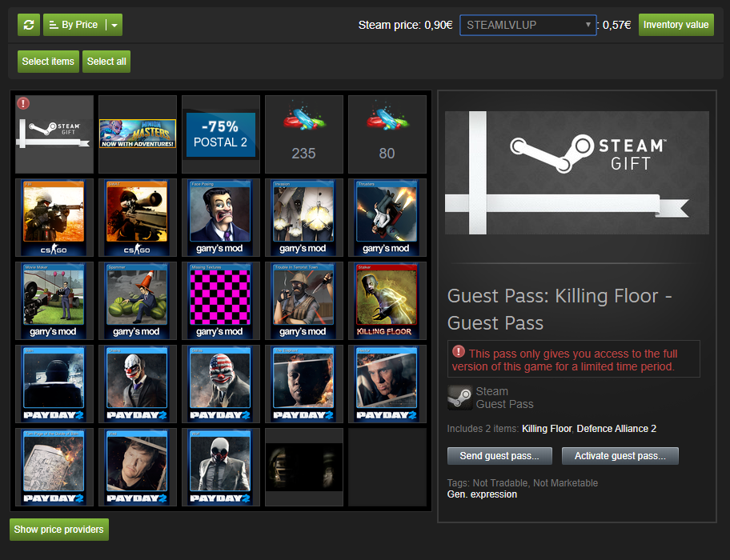Select the Minion Masters coupon item
The width and height of the screenshot is (730, 560).
(x=138, y=134)
